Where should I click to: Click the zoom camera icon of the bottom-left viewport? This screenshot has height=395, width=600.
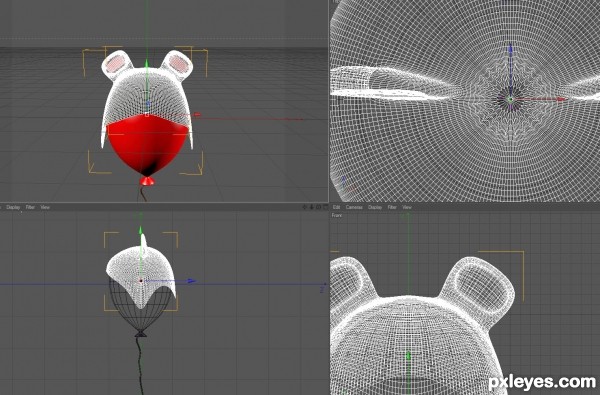(311, 207)
